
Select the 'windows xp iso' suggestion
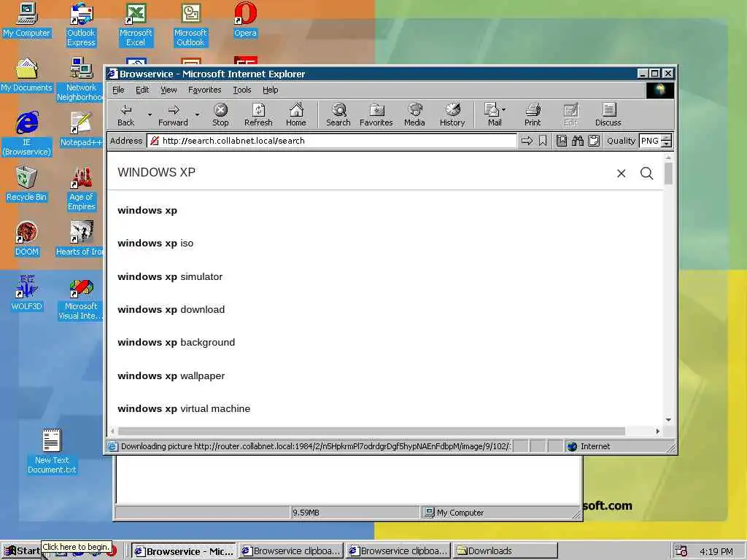pyautogui.click(x=155, y=244)
